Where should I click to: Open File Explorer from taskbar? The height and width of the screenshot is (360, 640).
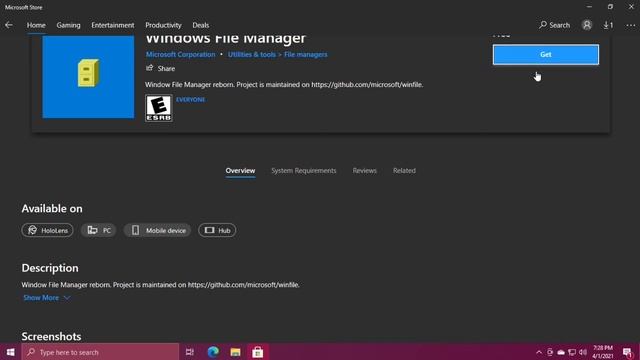tap(236, 352)
